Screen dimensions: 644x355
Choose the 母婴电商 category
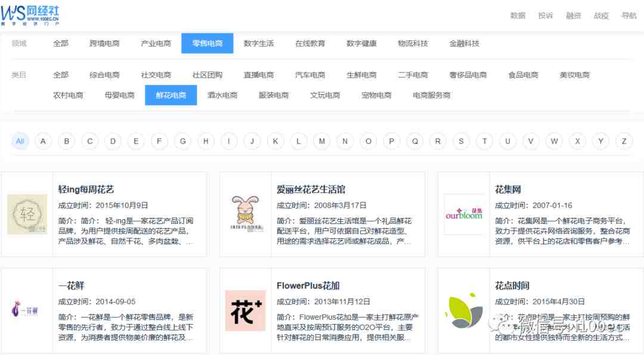click(119, 95)
